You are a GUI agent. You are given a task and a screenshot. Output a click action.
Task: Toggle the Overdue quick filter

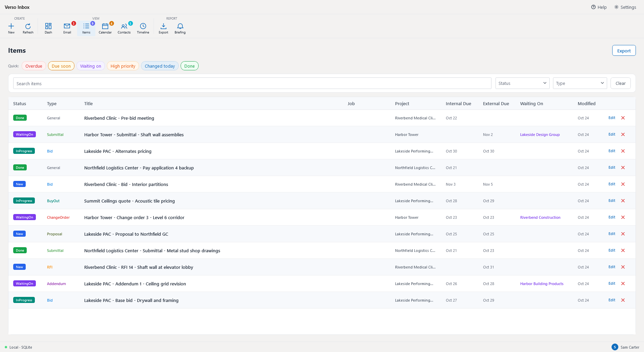pos(34,66)
